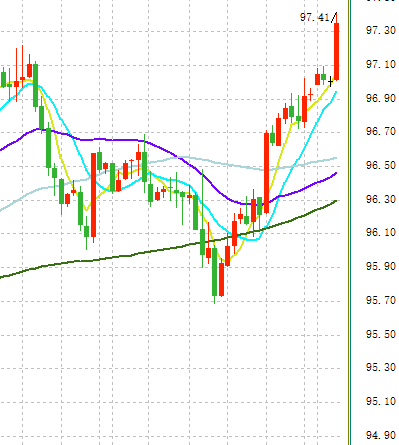Click the 95.70 price axis label

tap(381, 300)
